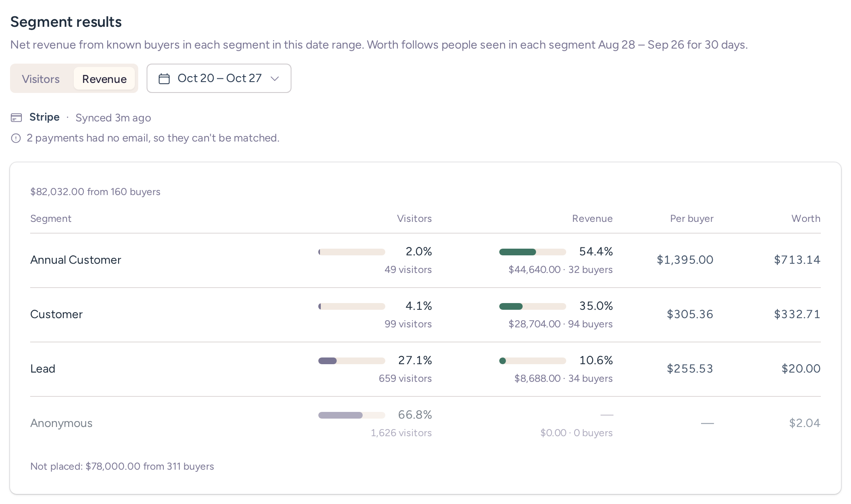851x504 pixels.
Task: Click the $20.00 worth value
Action: [x=801, y=369]
